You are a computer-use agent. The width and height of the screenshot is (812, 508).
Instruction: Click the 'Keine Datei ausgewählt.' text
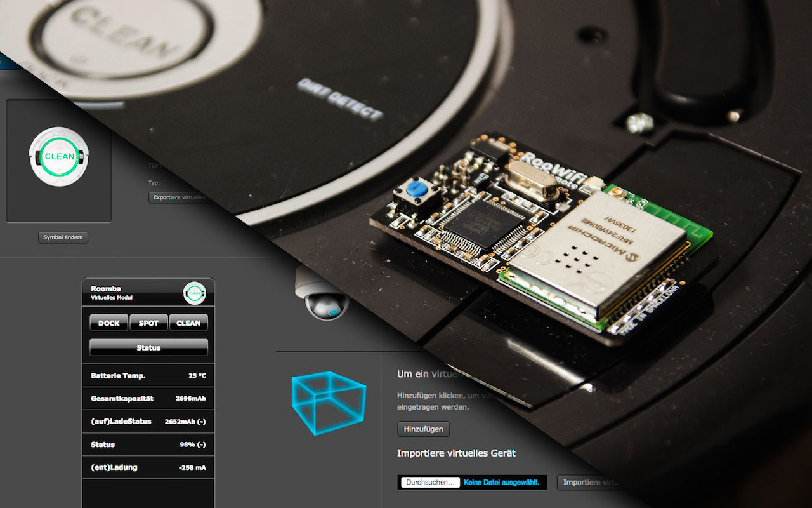501,483
